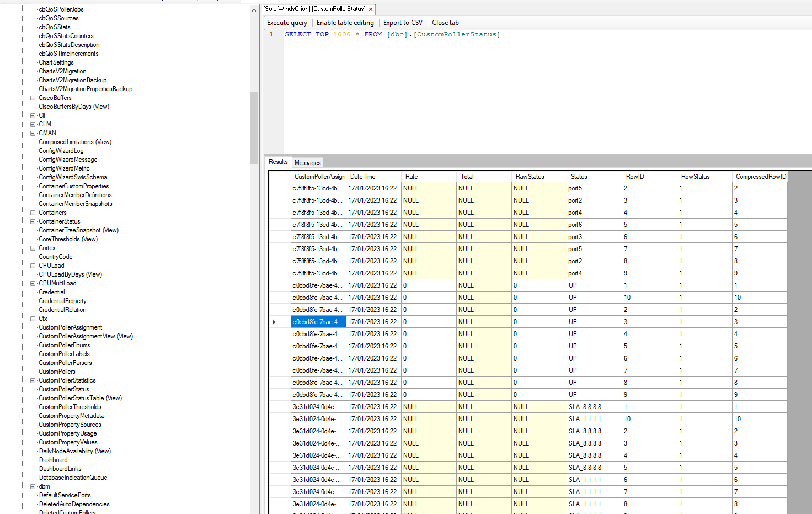
Task: Enable table editing for results
Action: [345, 23]
